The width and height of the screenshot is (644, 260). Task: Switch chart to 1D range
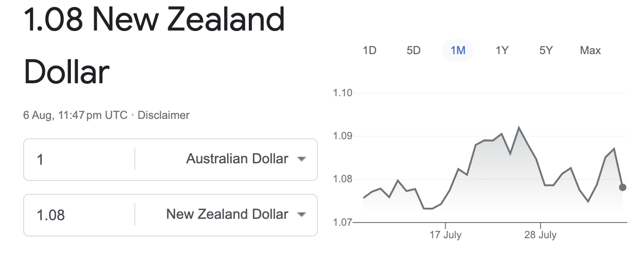point(369,50)
